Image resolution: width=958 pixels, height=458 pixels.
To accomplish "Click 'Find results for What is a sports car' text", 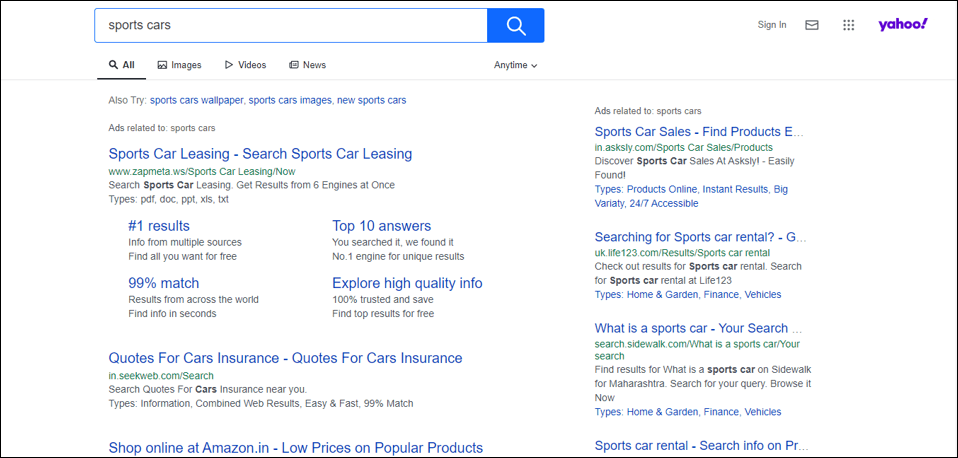I will 703,383.
